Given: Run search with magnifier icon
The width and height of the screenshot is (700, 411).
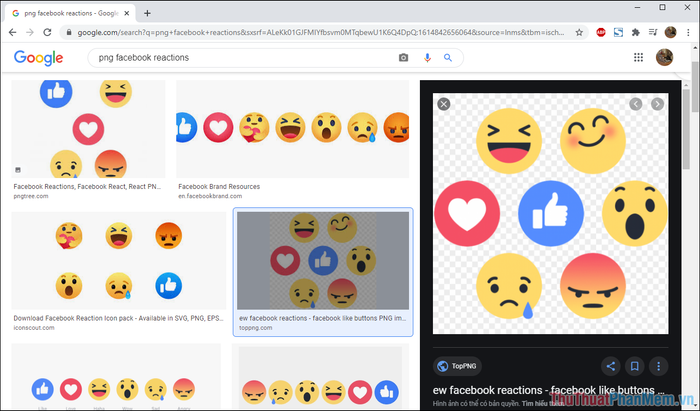Looking at the screenshot, I should point(448,58).
